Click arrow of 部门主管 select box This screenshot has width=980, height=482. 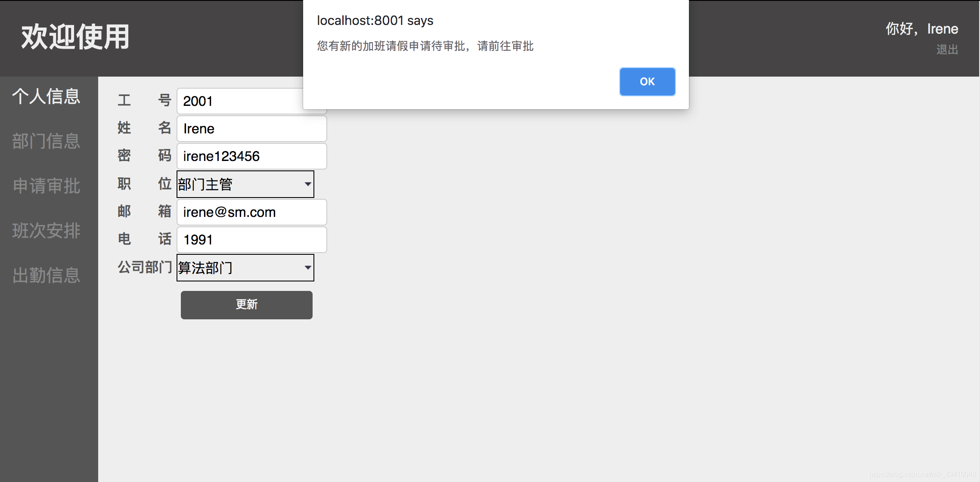(x=307, y=184)
